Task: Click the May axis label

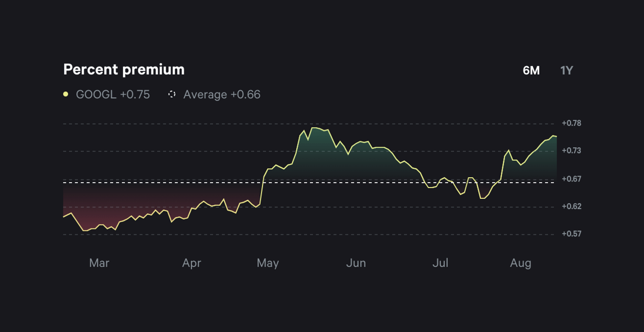Action: click(268, 263)
